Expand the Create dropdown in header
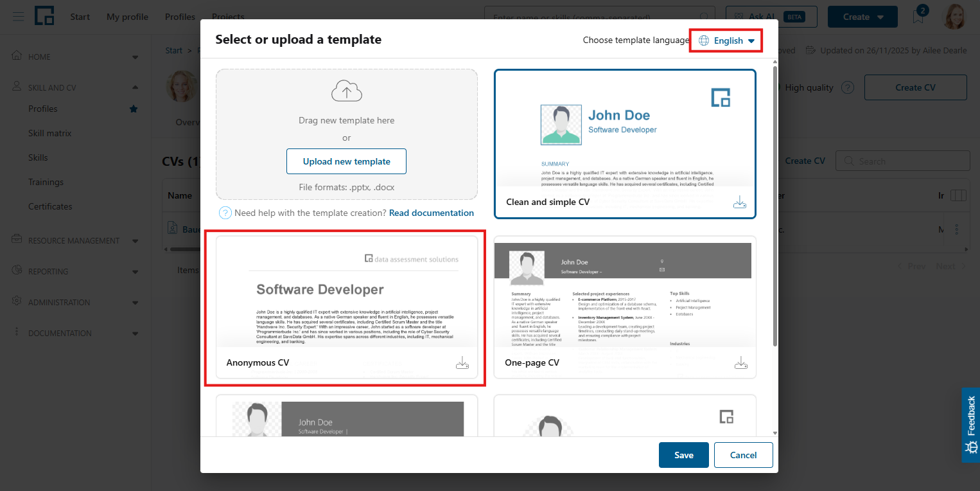Viewport: 980px width, 491px height. pyautogui.click(x=862, y=17)
